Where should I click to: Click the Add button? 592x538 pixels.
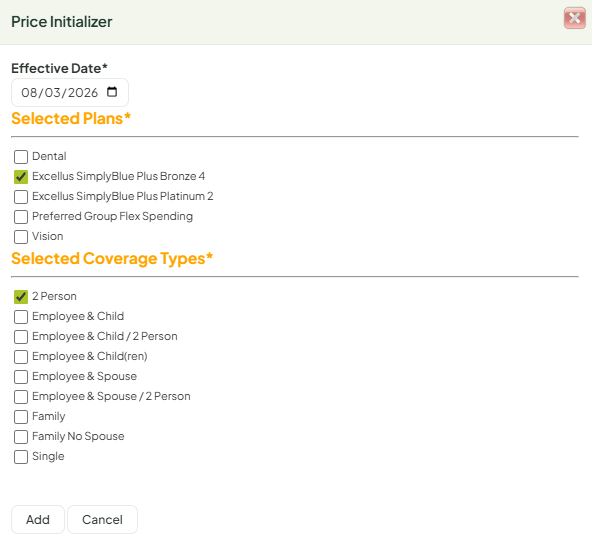coord(38,520)
